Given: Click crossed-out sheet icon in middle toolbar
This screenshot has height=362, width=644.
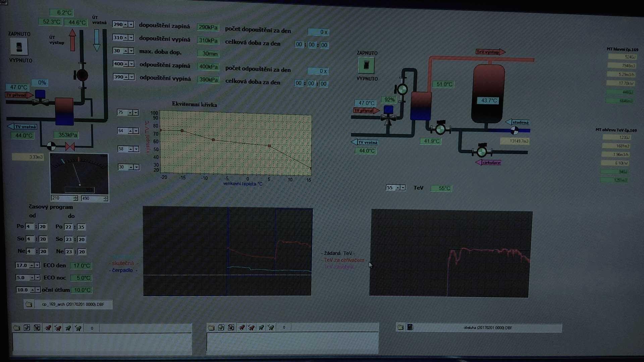Looking at the screenshot, I should pos(231,327).
